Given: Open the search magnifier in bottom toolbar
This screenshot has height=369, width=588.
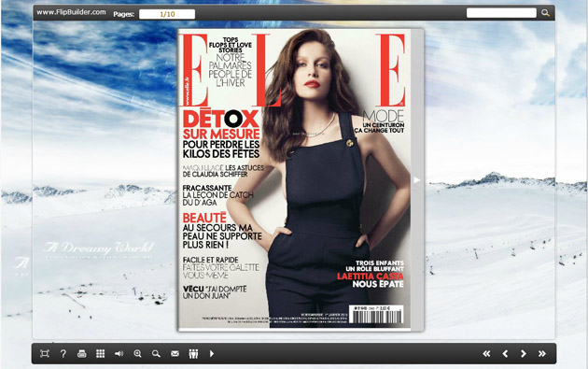Looking at the screenshot, I should [156, 354].
